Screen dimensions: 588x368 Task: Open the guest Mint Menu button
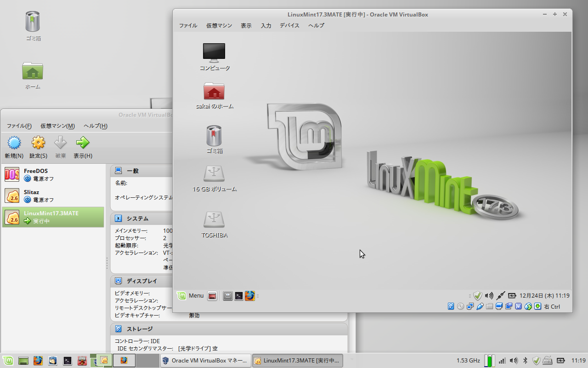click(x=191, y=296)
